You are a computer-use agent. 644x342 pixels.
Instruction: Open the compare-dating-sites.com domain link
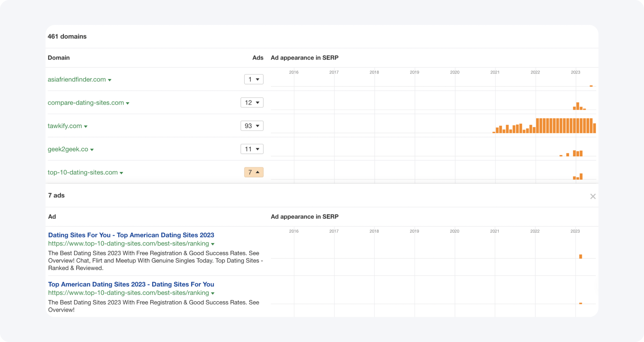click(x=86, y=103)
